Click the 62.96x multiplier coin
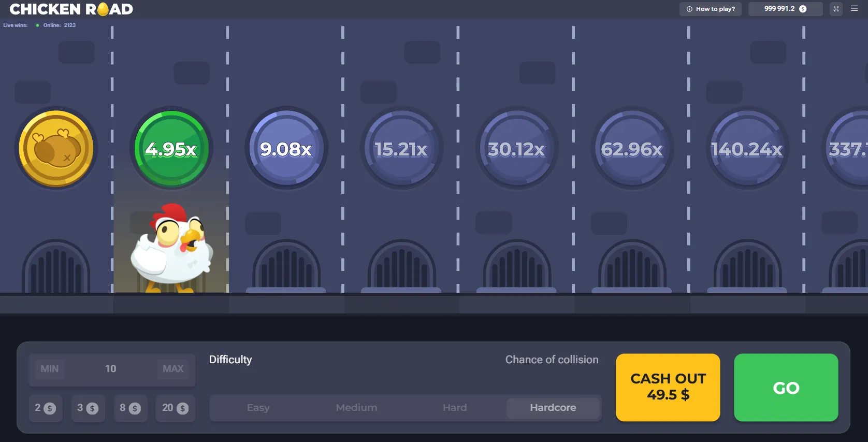Image resolution: width=868 pixels, height=442 pixels. click(632, 149)
